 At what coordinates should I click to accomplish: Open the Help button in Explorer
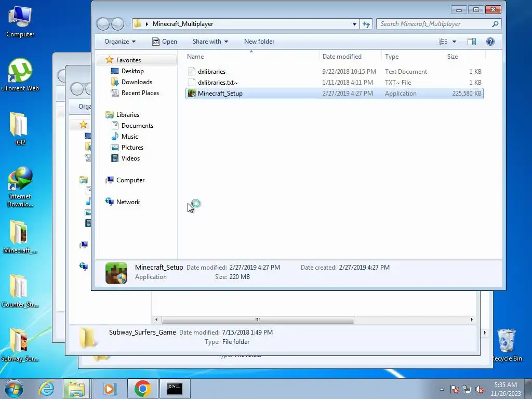490,42
